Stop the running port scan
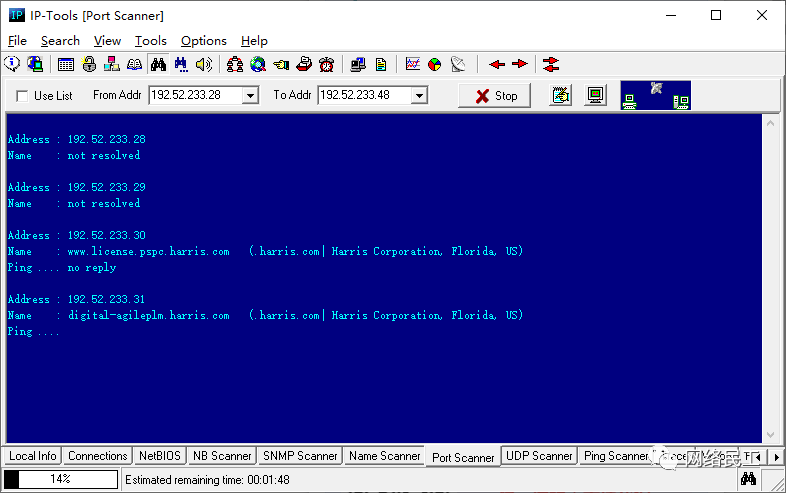This screenshot has width=786, height=493. point(494,95)
